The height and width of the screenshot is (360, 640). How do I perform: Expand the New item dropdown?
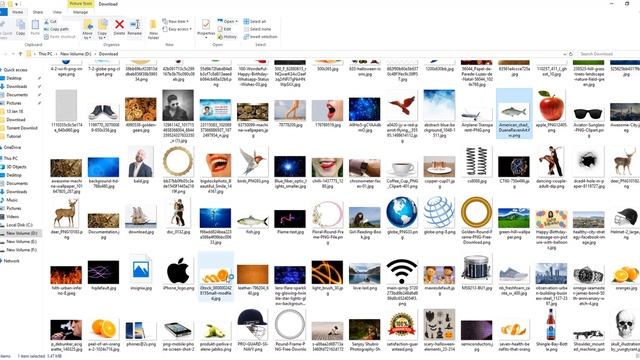[x=176, y=21]
